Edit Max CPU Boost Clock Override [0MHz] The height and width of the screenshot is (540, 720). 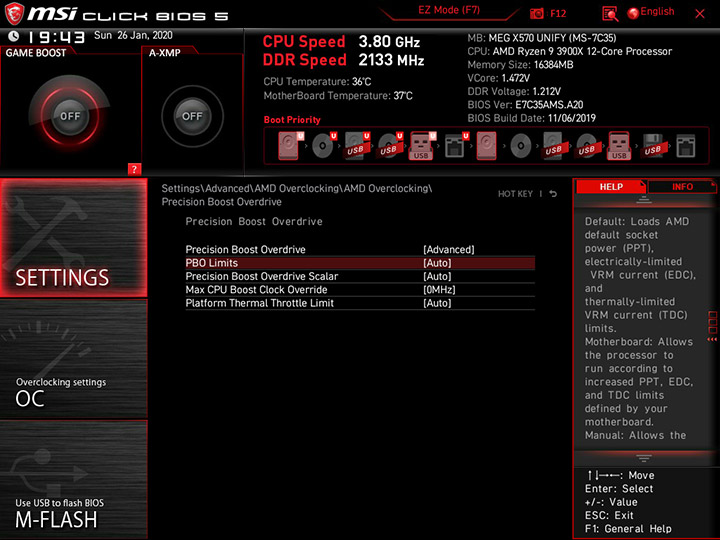click(360, 289)
